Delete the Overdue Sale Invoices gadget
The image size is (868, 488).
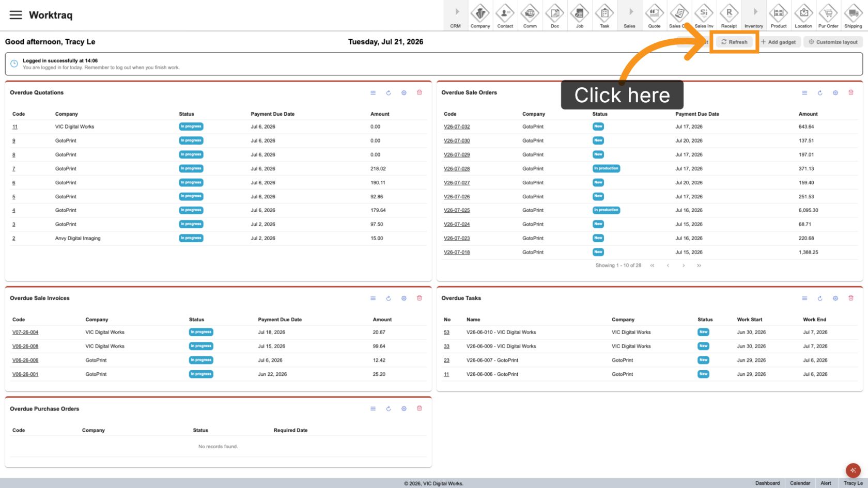pyautogui.click(x=420, y=298)
